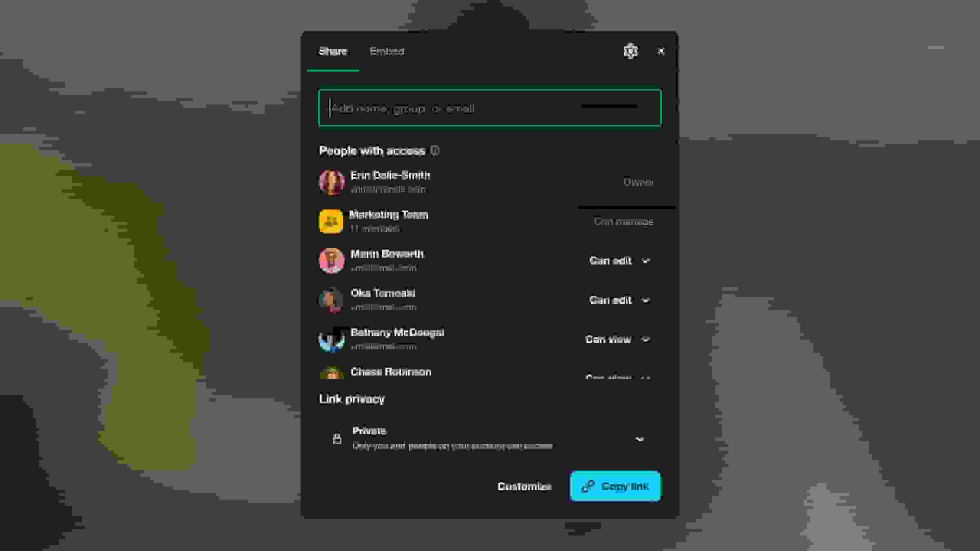
Task: Click the Marketing Team group icon
Action: click(x=330, y=221)
